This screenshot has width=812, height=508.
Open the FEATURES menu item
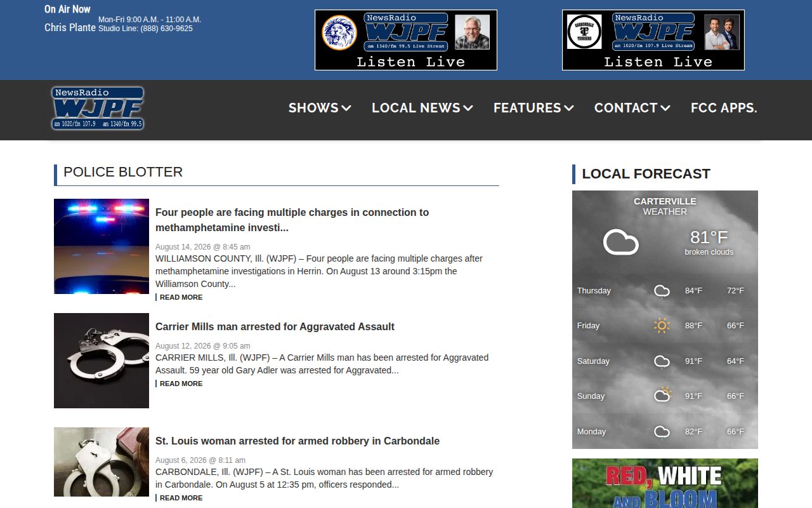(527, 108)
